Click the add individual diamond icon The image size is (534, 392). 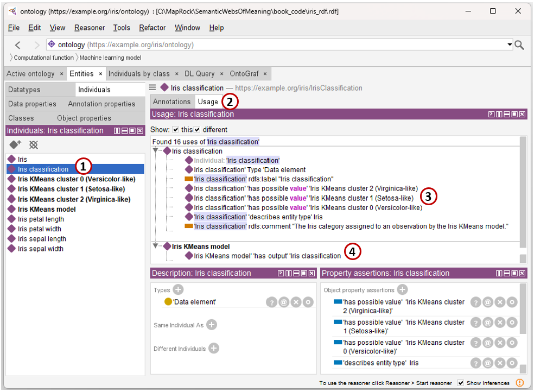(x=15, y=145)
